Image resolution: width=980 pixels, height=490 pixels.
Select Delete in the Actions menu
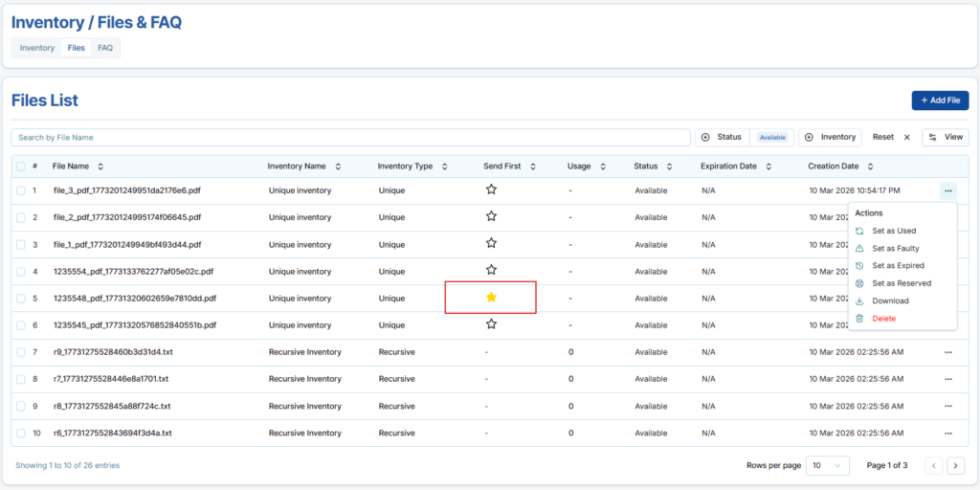coord(883,318)
